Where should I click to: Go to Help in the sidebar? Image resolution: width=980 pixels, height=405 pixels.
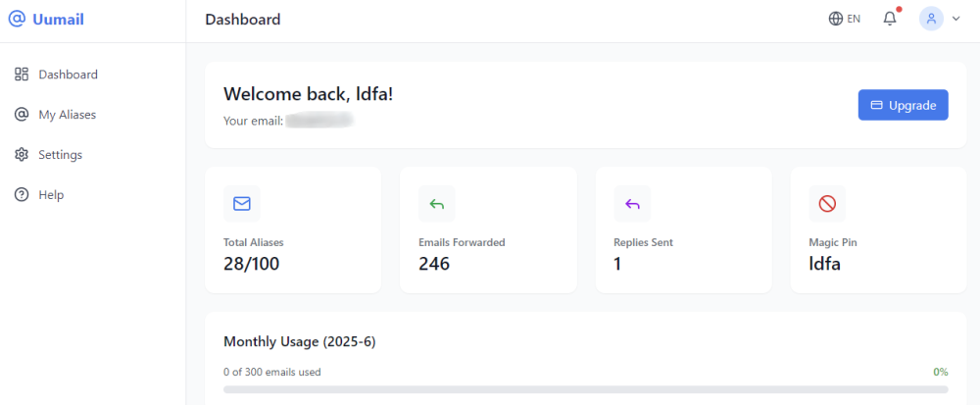coord(51,195)
